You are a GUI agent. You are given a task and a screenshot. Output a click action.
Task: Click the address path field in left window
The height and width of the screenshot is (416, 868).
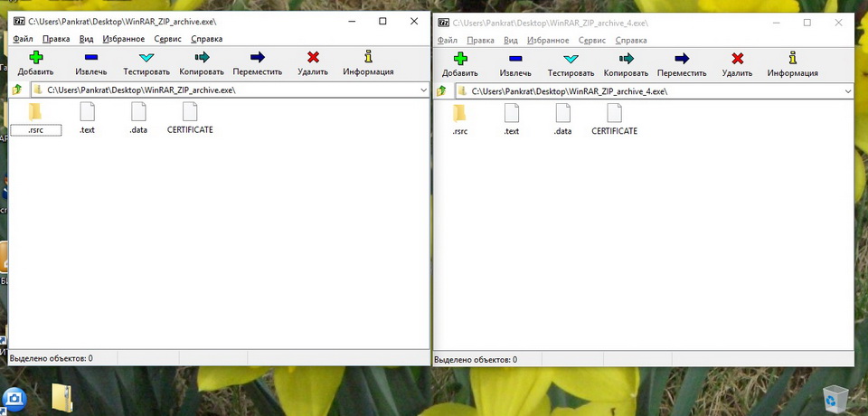click(x=230, y=90)
